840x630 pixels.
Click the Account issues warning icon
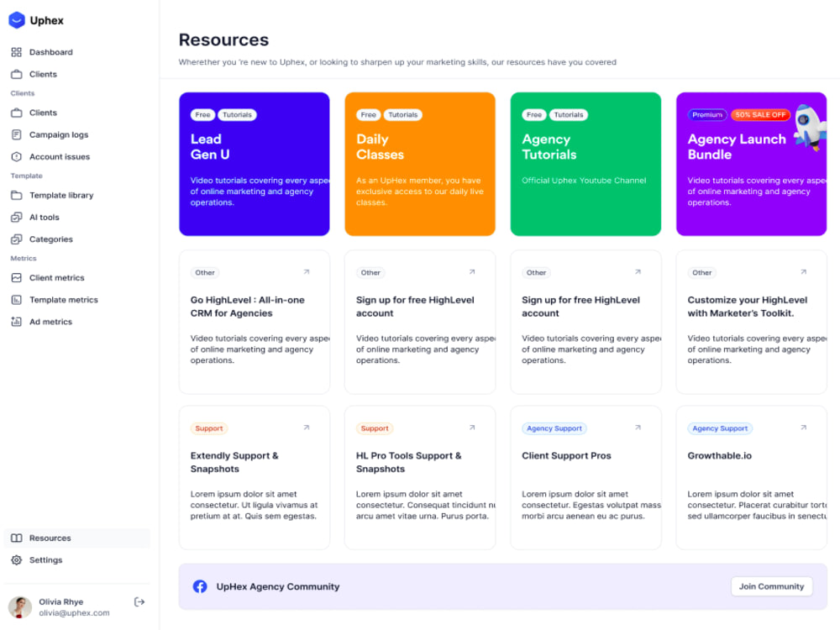point(17,156)
